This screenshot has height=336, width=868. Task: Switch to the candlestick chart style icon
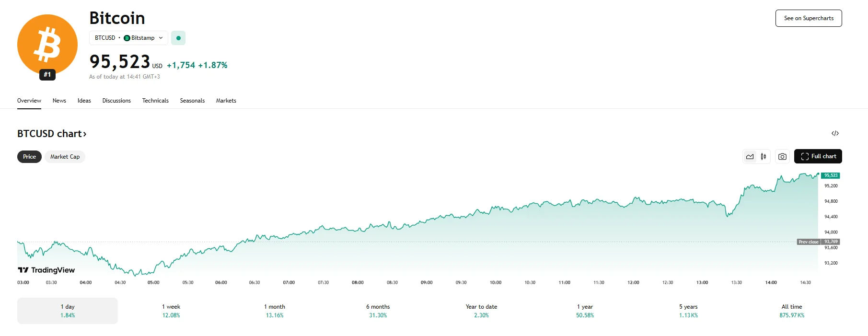[764, 157]
